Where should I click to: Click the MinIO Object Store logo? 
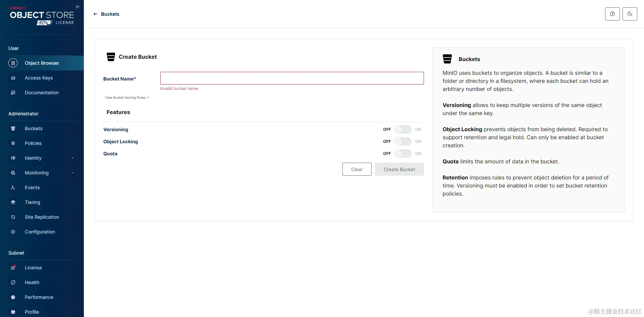coord(42,16)
